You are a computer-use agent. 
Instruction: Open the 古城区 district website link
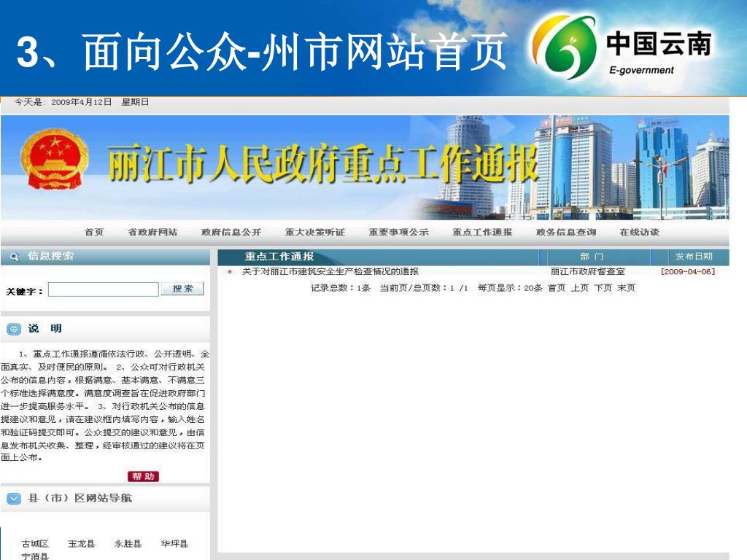[x=35, y=544]
